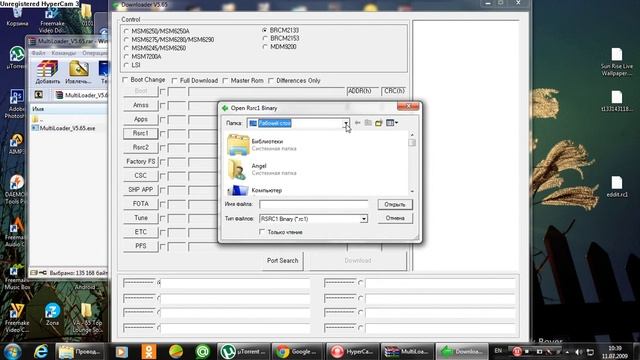Enable the Master Rom checkbox
The image size is (640, 360).
225,81
